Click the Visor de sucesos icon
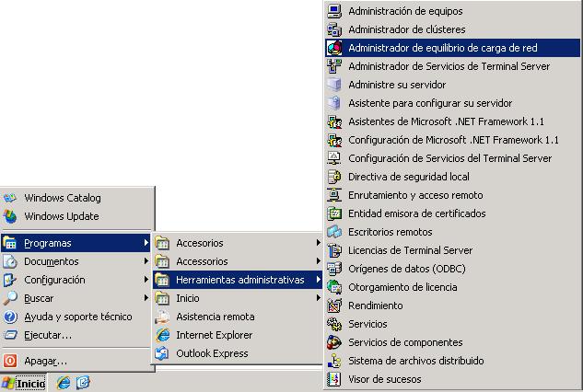 334,379
